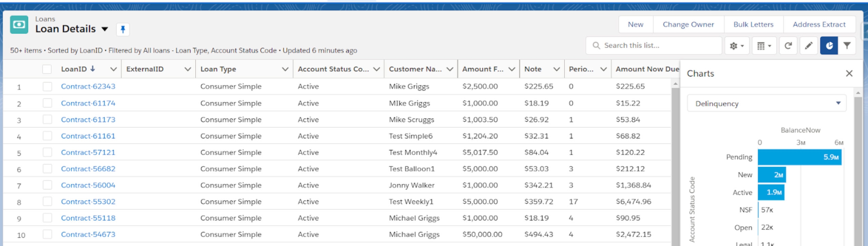Open Loan Type column header menu

click(285, 69)
